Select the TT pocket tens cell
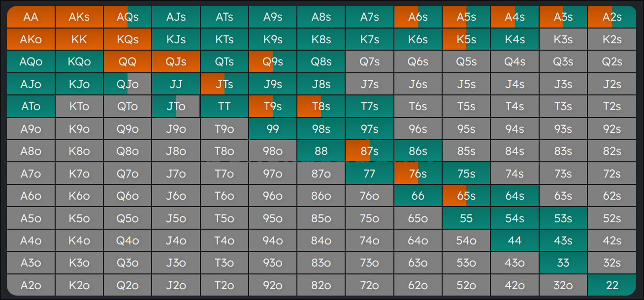Screen dimensions: 644x300 [x=224, y=107]
